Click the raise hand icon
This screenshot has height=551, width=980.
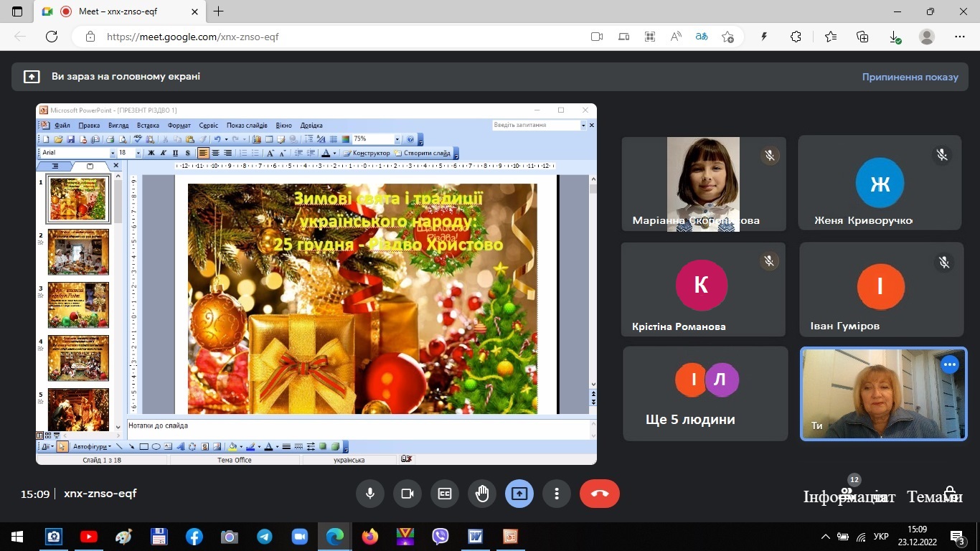pos(482,494)
